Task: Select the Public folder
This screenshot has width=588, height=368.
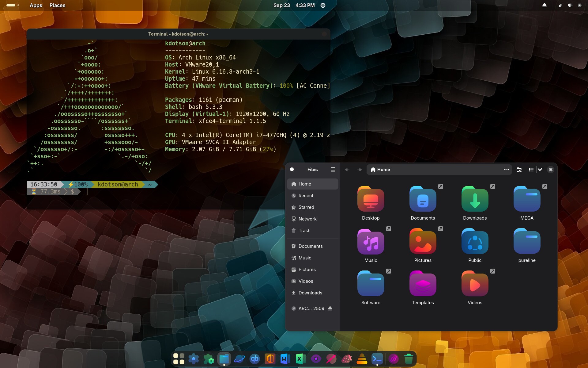Action: [475, 241]
